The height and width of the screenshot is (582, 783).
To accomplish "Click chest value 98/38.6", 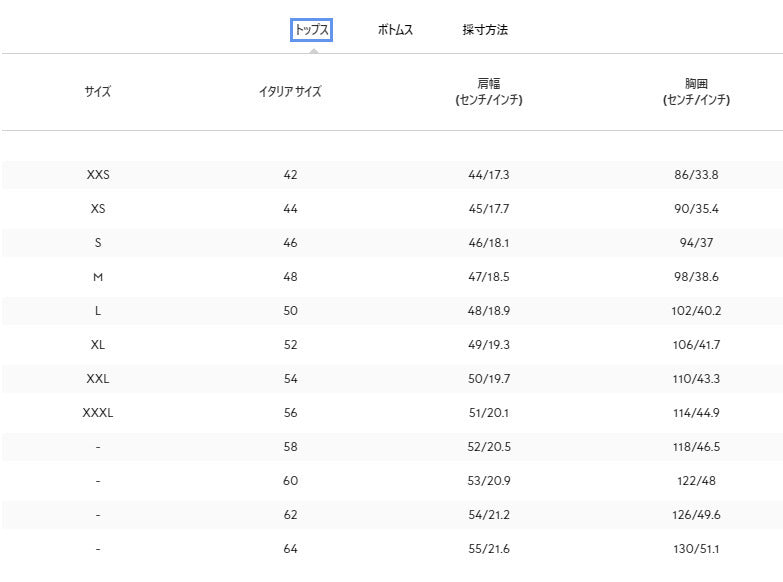I will point(697,277).
